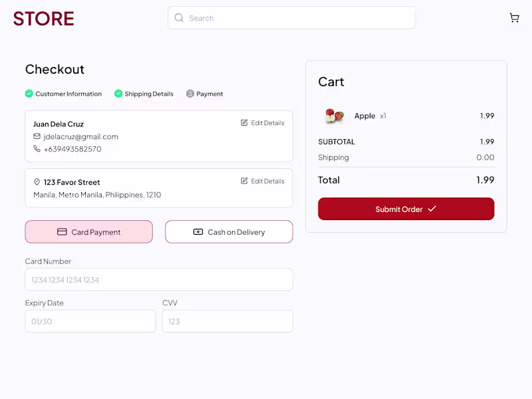The image size is (532, 399).
Task: Click the Payment step indicator circle
Action: pyautogui.click(x=190, y=94)
